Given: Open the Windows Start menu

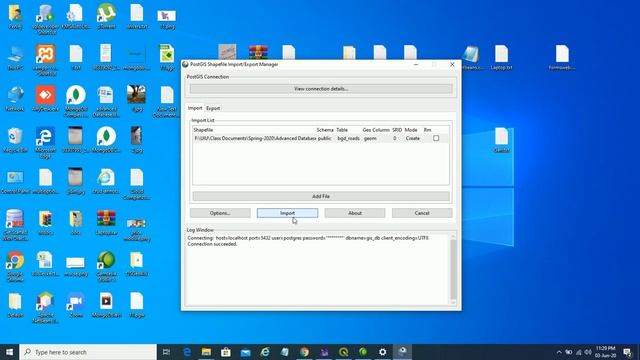Looking at the screenshot, I should tap(9, 352).
